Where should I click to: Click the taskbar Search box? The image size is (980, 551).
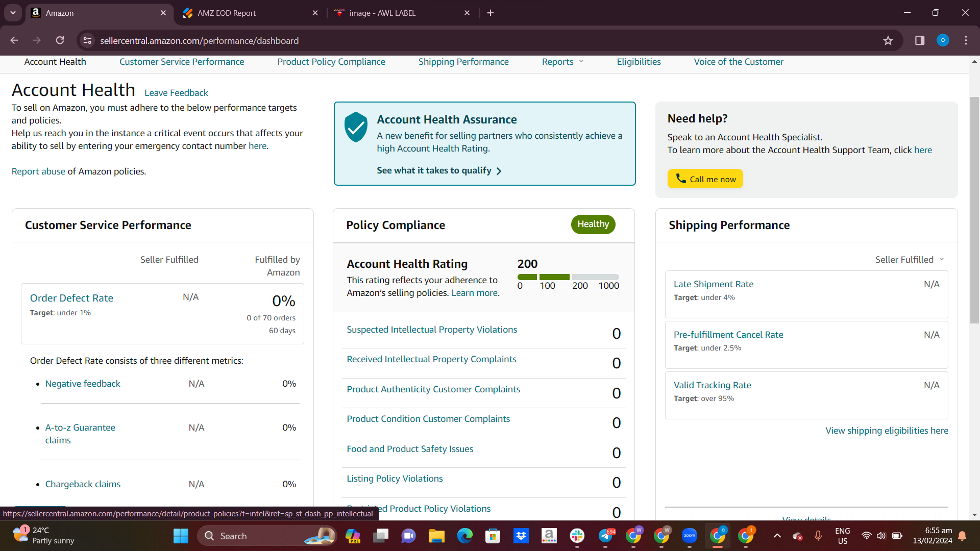coord(266,536)
